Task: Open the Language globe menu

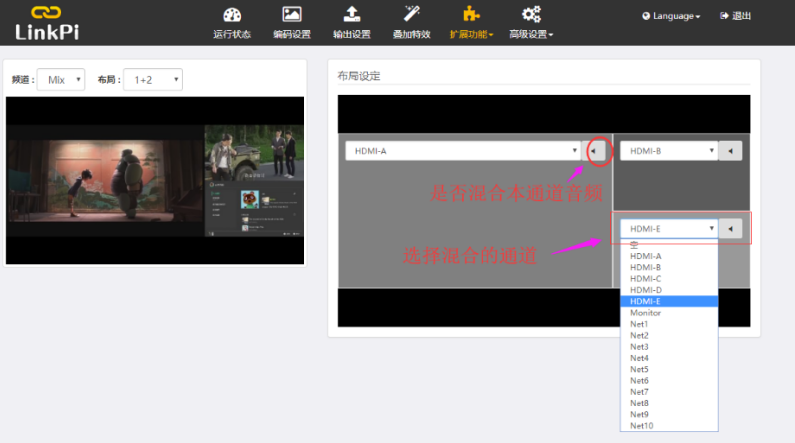Action: pos(671,16)
